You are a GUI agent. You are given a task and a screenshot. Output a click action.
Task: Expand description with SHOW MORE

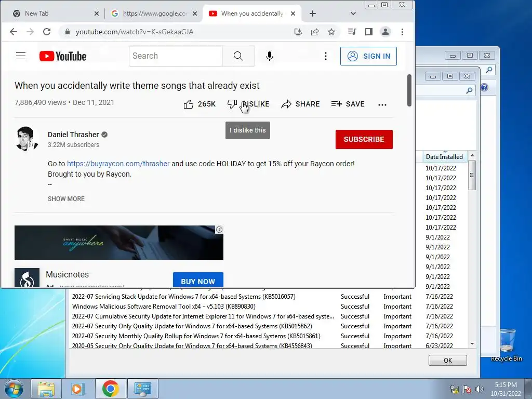[x=66, y=199]
